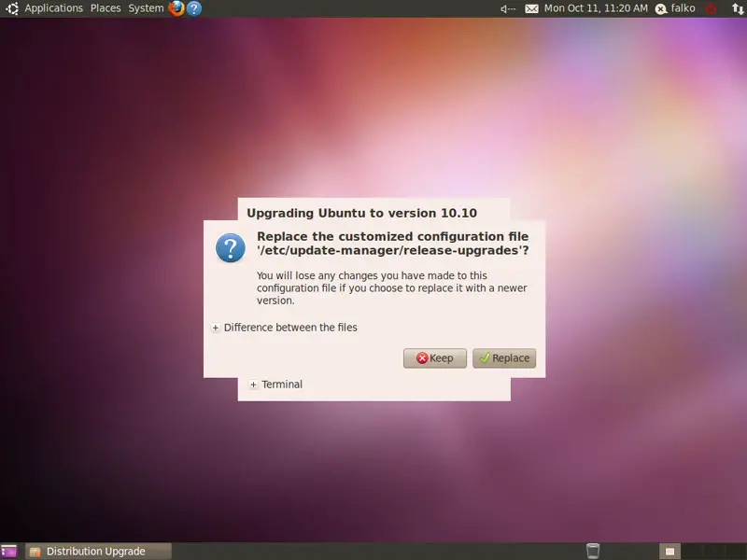Viewport: 747px width, 560px height.
Task: Click the blue question mark dialog icon
Action: coord(230,247)
